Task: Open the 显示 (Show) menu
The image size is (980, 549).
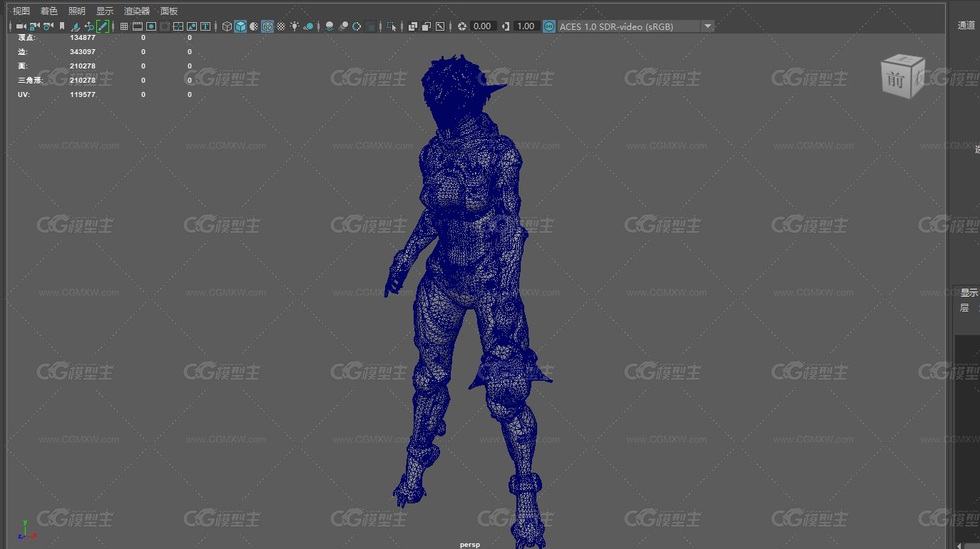Action: tap(105, 11)
